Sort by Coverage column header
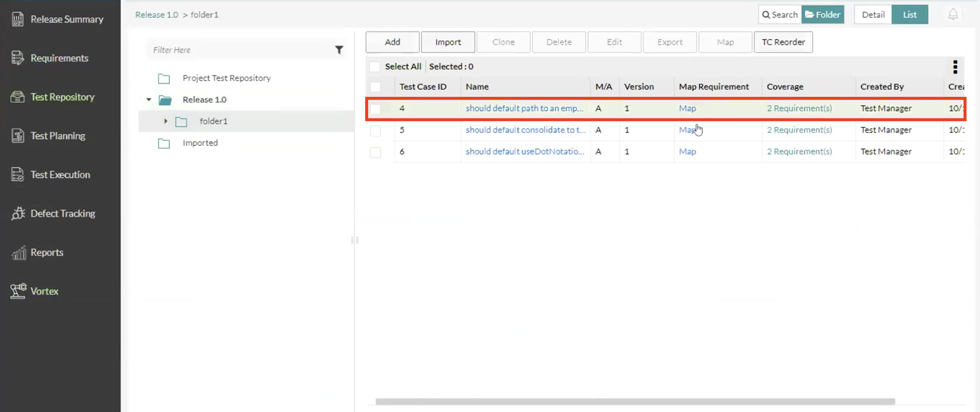 tap(785, 87)
